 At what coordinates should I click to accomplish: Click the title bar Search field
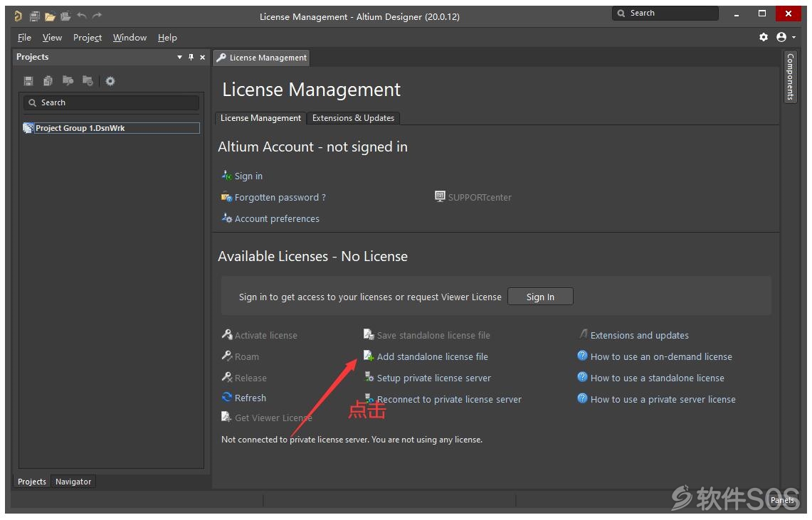pos(665,13)
